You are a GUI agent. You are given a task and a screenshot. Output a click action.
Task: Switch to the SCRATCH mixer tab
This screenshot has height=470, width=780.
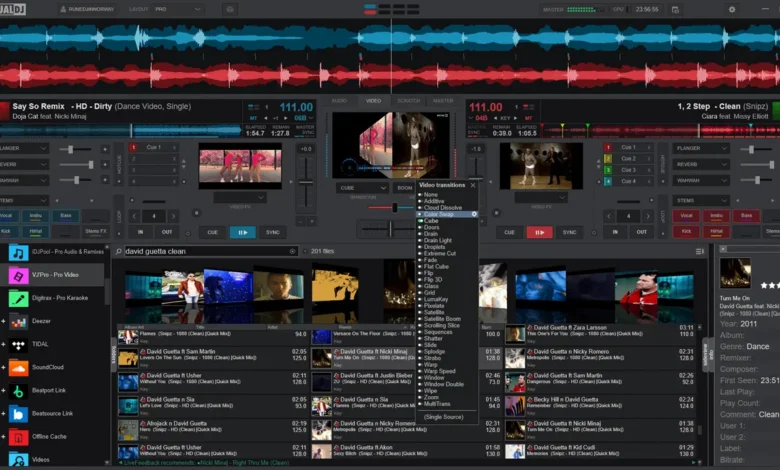[408, 101]
